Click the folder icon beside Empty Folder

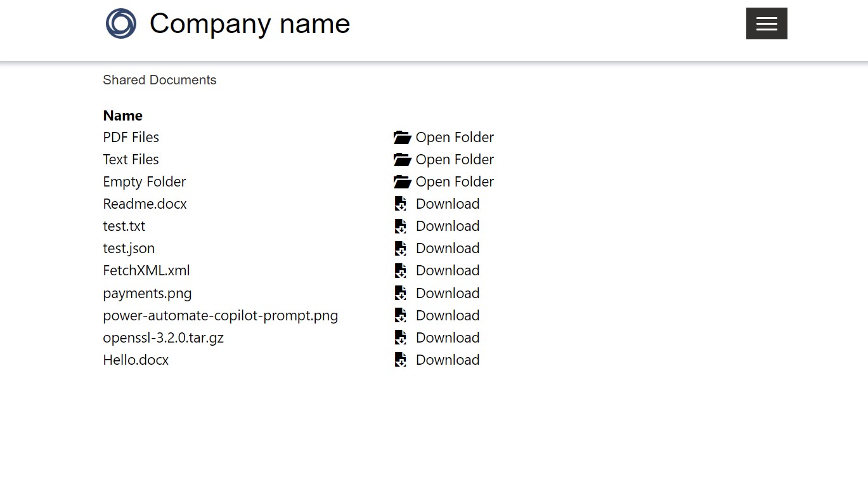403,181
